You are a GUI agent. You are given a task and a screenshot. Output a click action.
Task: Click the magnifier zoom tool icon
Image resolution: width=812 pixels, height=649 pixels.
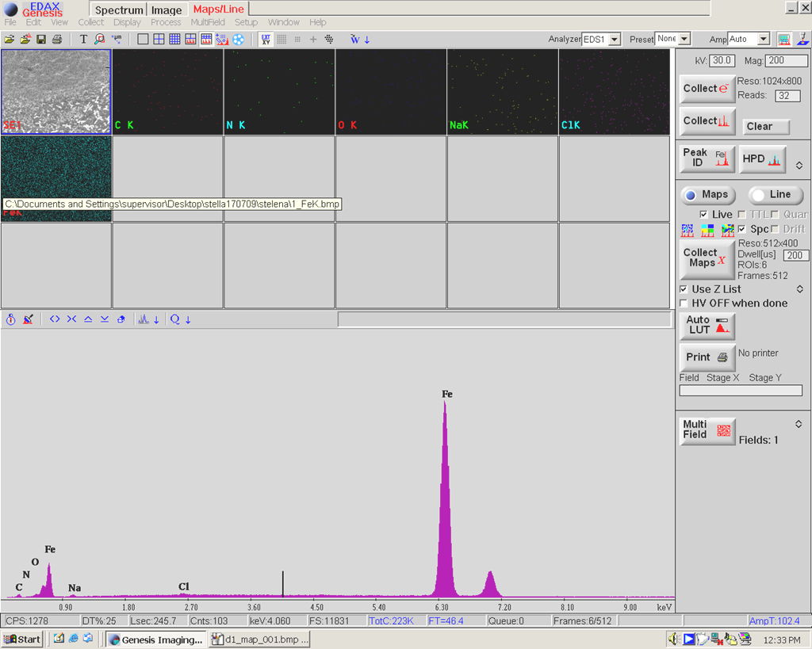click(x=99, y=40)
